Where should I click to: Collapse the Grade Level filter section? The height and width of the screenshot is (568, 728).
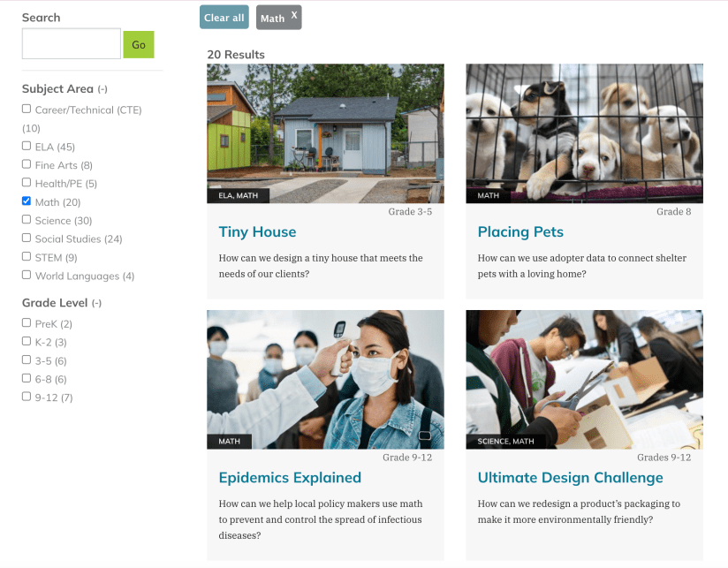coord(96,303)
